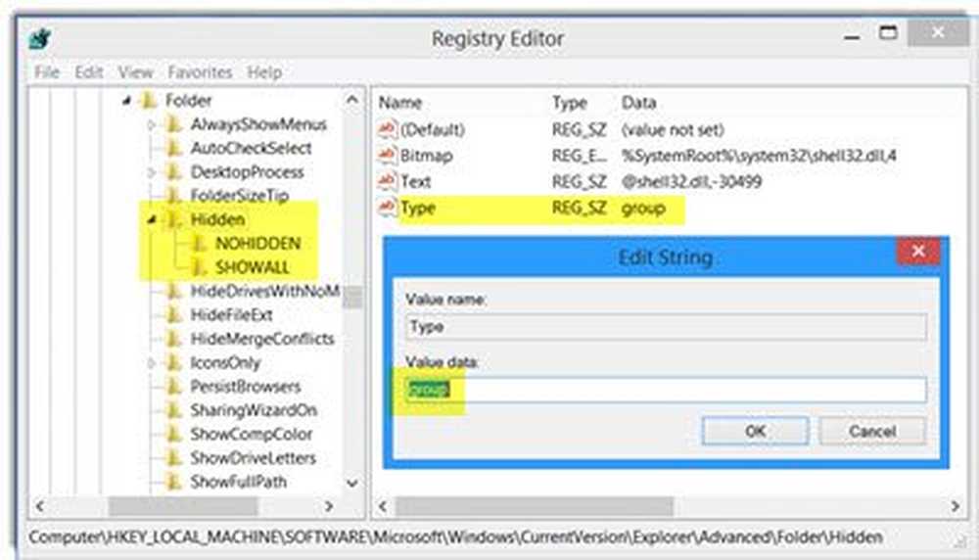This screenshot has height=560, width=979.
Task: Click the AutoCheckSelect folder icon
Action: point(174,148)
